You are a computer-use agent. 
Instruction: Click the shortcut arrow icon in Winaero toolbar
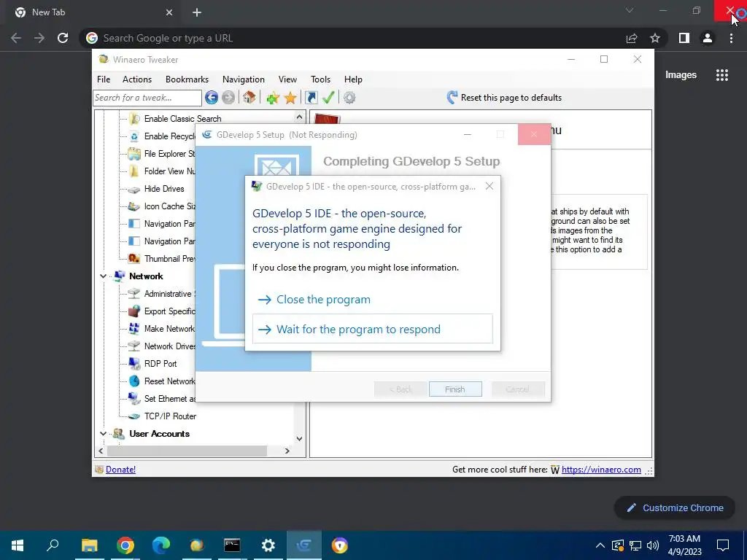coord(311,98)
